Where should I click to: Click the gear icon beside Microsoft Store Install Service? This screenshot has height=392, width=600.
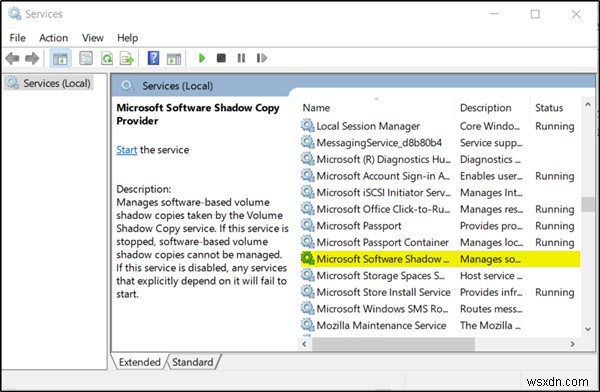click(x=307, y=292)
